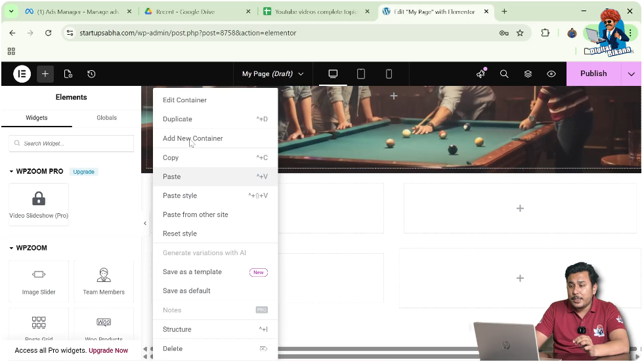
Task: Switch to tablet responsive view
Action: 361,74
